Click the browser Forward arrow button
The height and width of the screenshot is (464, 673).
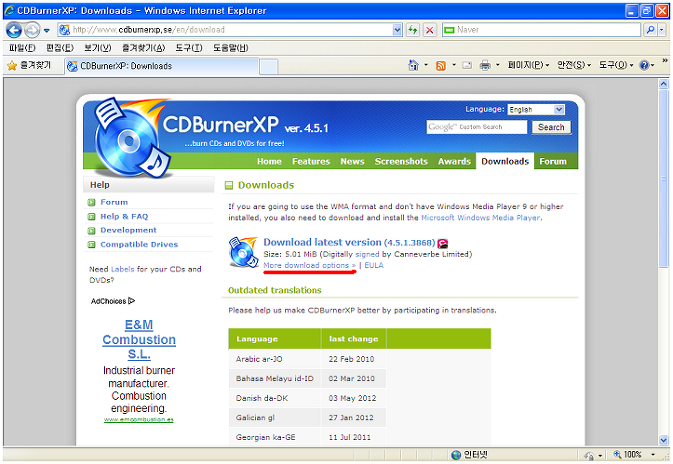[x=32, y=30]
